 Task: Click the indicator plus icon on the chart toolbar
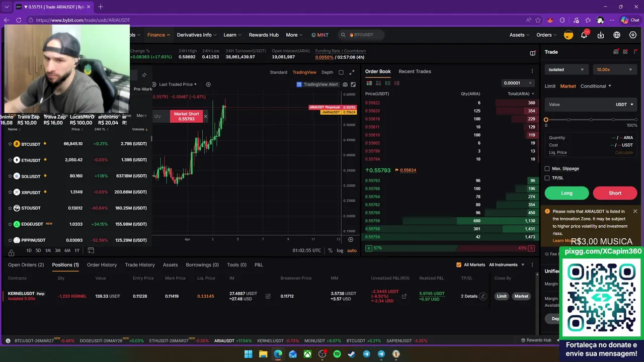[208, 84]
